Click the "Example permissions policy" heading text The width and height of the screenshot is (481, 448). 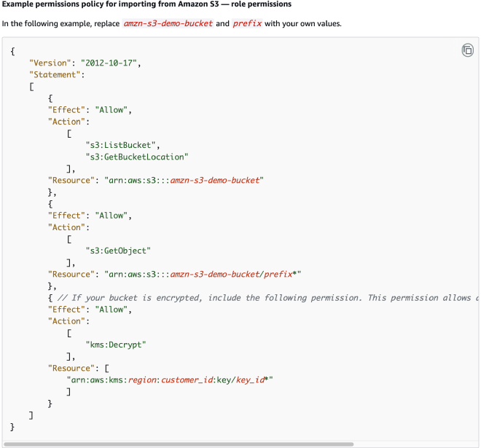pyautogui.click(x=146, y=4)
